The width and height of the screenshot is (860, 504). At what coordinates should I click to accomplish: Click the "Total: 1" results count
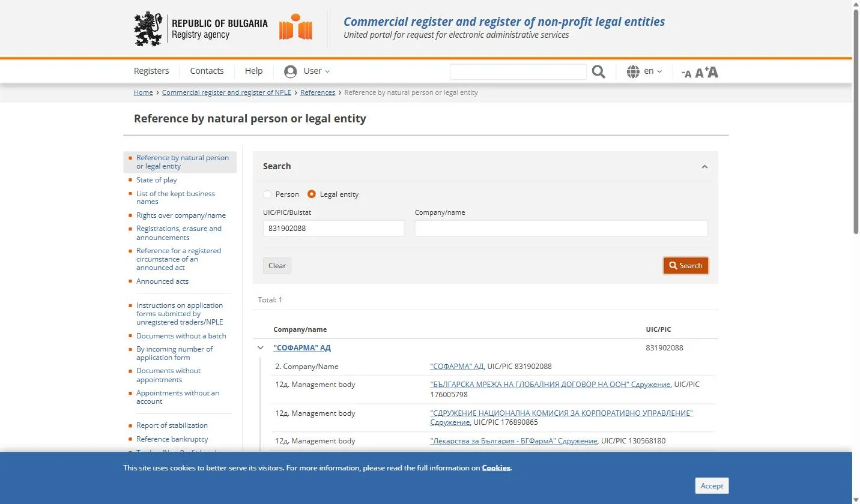(270, 300)
